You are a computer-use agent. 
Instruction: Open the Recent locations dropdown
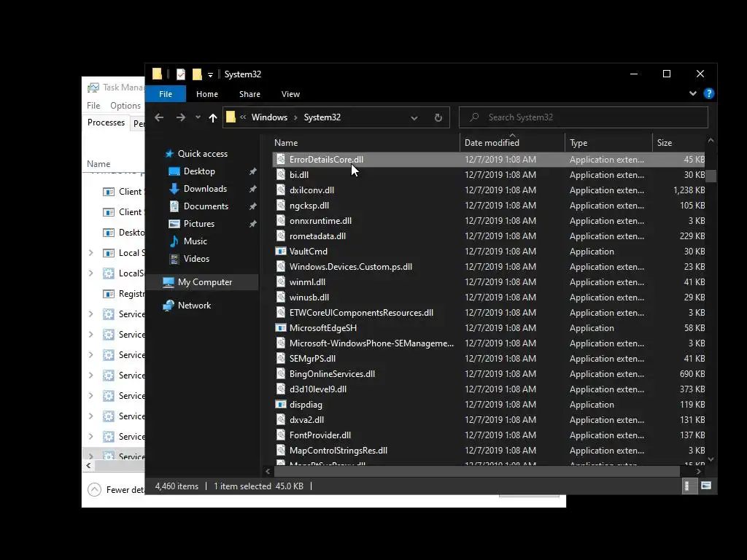point(198,117)
